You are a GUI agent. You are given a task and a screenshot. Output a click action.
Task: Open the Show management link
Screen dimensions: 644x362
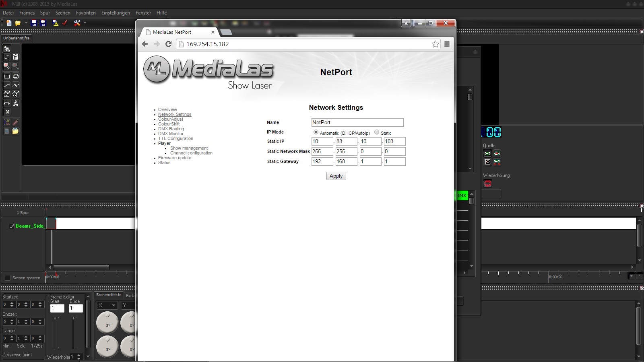(x=189, y=148)
